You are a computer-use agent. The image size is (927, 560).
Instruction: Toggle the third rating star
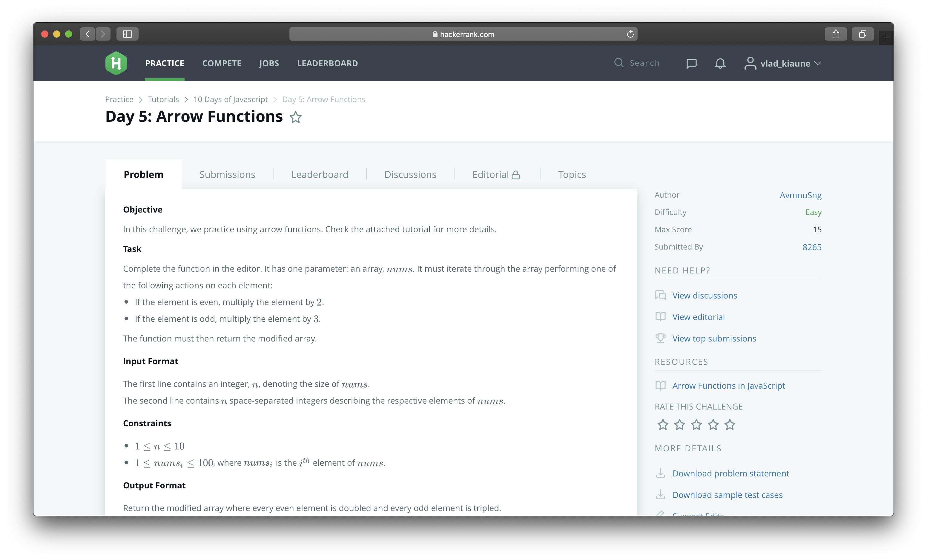click(x=696, y=424)
